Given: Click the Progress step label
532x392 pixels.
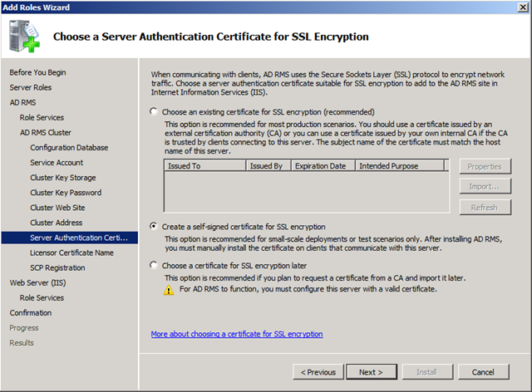Looking at the screenshot, I should 24,328.
